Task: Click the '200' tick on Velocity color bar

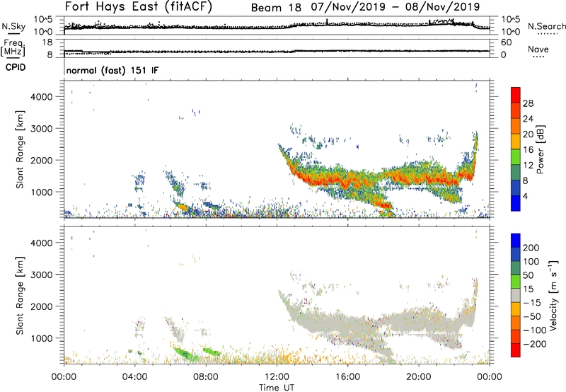Action: click(x=531, y=248)
